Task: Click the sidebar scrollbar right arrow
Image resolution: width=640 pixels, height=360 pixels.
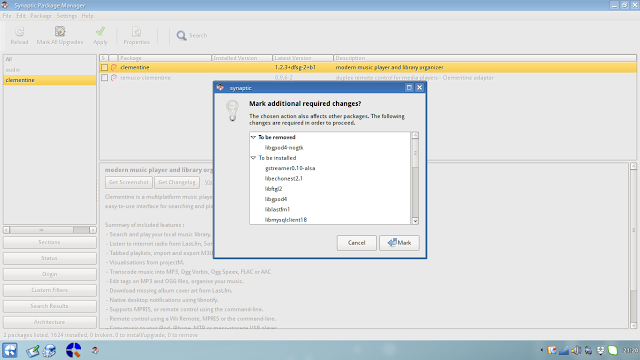Action: pyautogui.click(x=93, y=230)
